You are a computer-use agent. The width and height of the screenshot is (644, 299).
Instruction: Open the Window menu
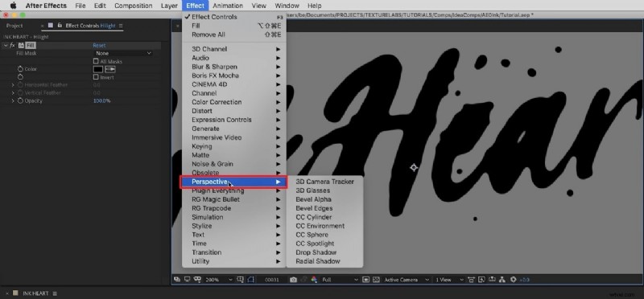coord(287,6)
